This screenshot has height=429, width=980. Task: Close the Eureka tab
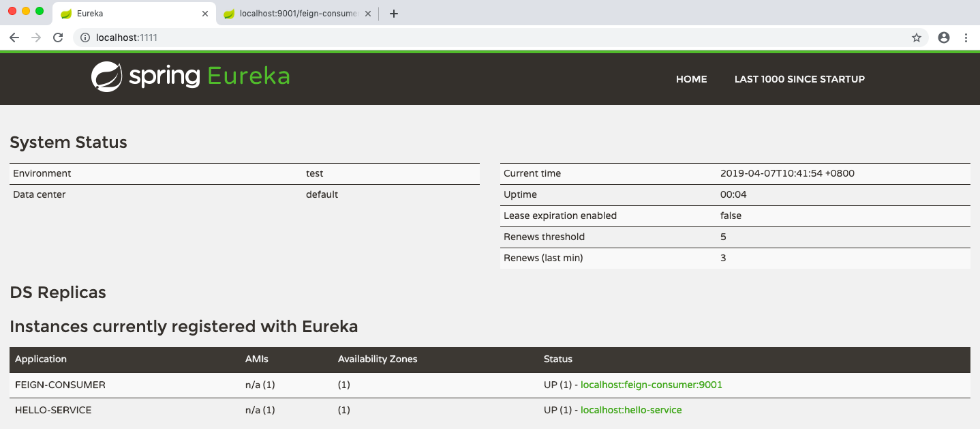(x=206, y=14)
